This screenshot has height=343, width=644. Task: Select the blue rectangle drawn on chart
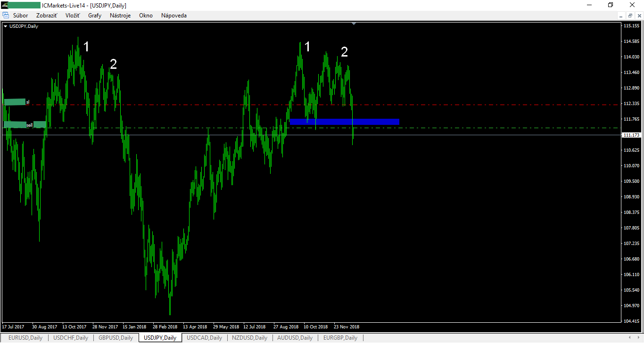[345, 122]
